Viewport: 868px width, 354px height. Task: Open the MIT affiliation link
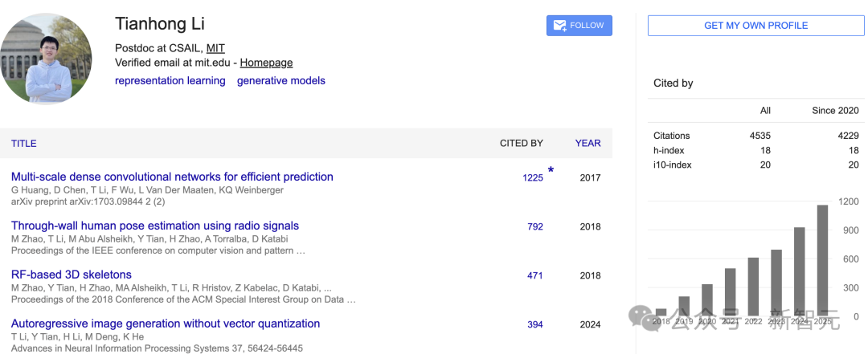tap(215, 47)
